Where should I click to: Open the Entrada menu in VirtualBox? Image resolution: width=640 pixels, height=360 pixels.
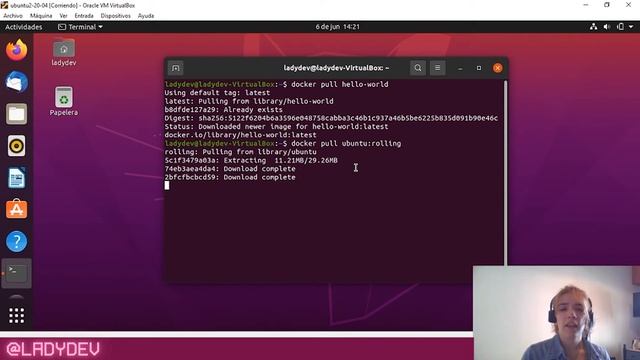click(x=84, y=16)
